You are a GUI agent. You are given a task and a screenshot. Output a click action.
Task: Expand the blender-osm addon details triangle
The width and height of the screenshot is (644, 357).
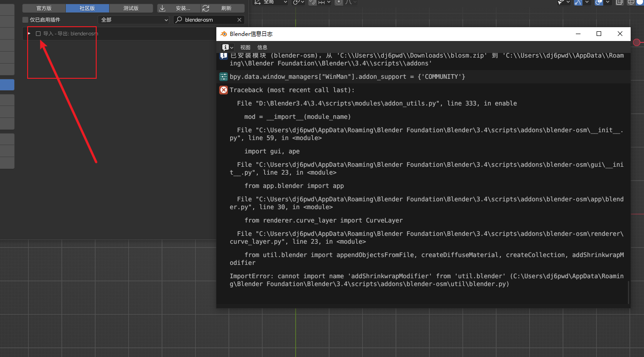(29, 33)
